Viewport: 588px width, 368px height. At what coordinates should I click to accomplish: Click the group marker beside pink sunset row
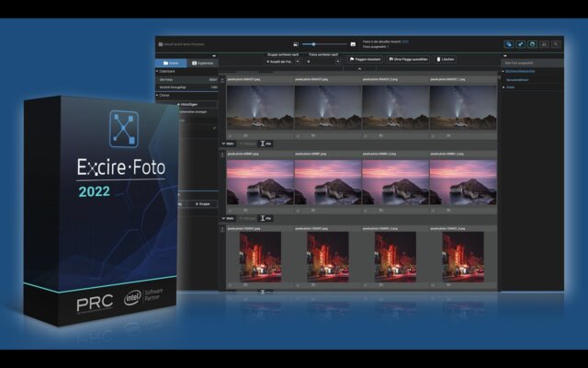pyautogui.click(x=222, y=155)
